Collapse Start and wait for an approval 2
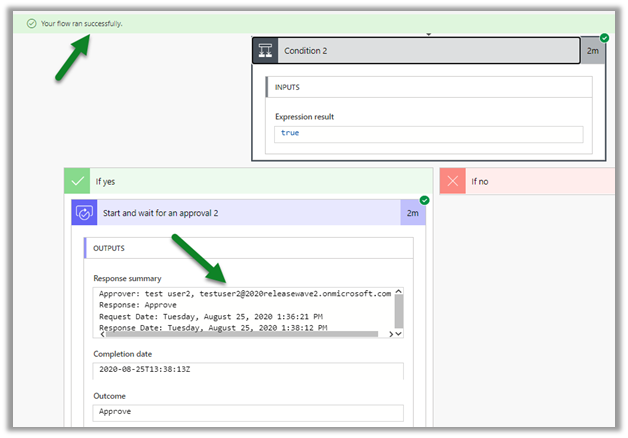The image size is (628, 438). (x=250, y=212)
